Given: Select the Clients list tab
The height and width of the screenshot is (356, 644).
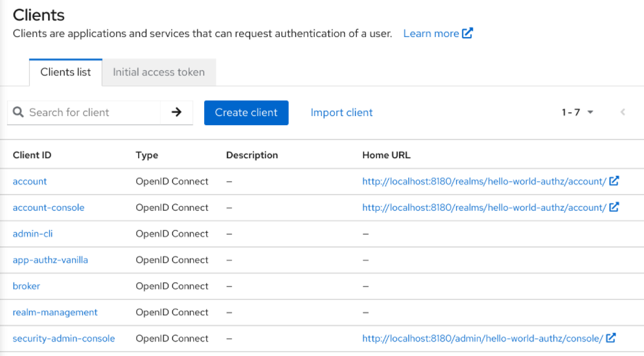Looking at the screenshot, I should 65,72.
